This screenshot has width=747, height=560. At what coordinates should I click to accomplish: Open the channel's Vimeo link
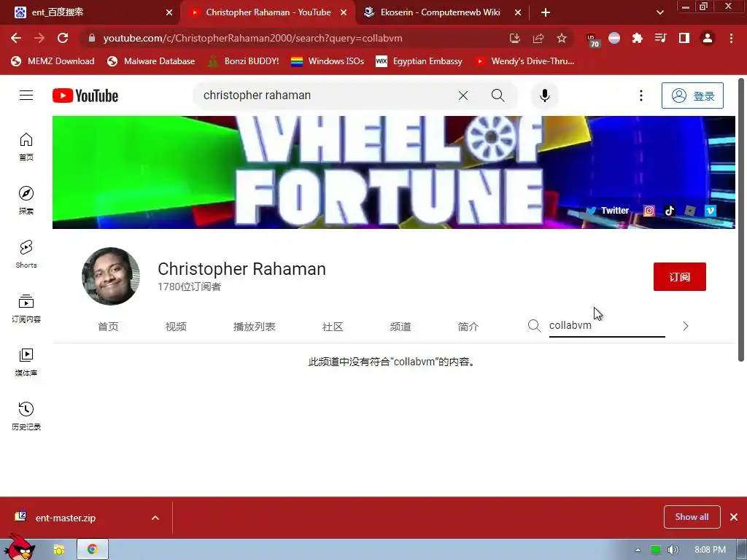point(711,211)
